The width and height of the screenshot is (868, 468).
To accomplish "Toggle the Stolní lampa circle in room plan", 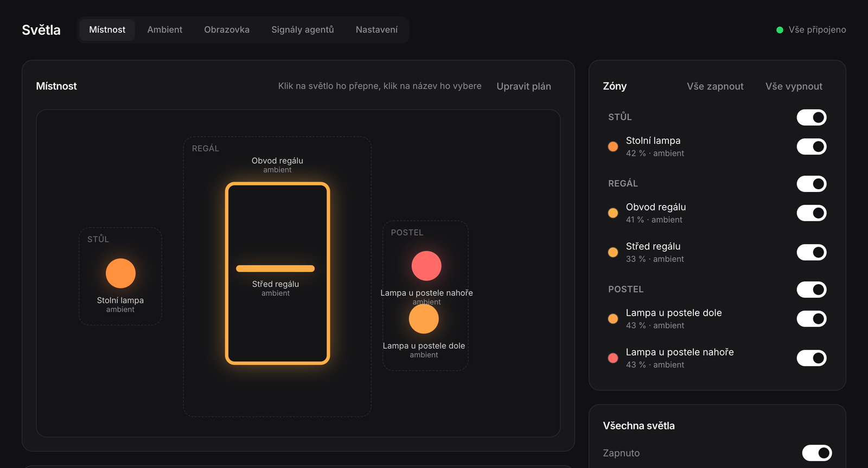I will coord(120,273).
